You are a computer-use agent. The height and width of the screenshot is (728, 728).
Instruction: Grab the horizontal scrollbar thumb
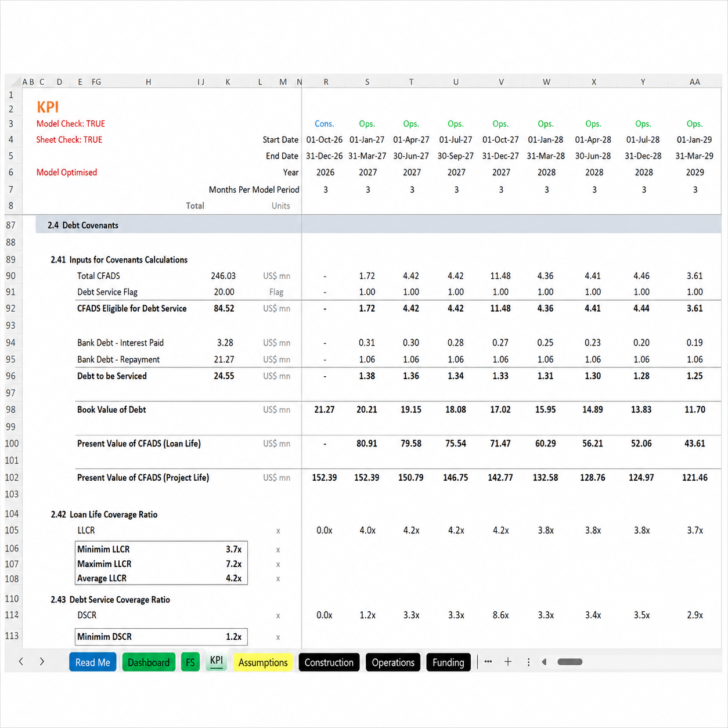(x=570, y=662)
